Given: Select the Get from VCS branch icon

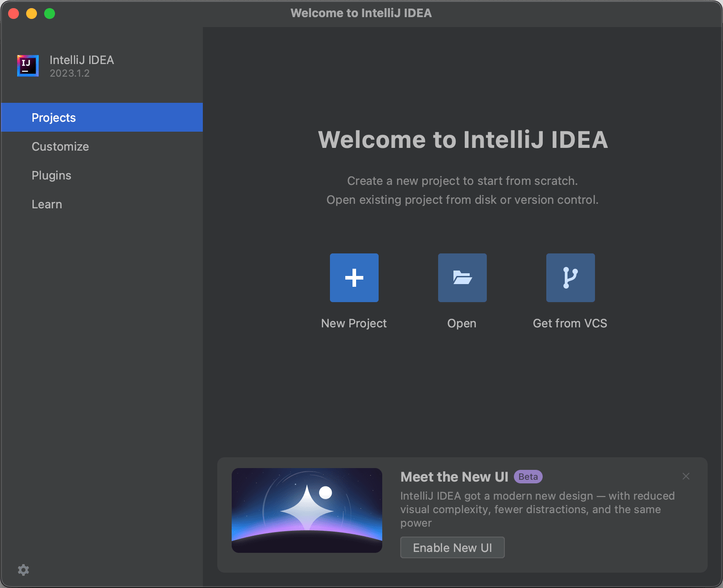Looking at the screenshot, I should point(570,278).
